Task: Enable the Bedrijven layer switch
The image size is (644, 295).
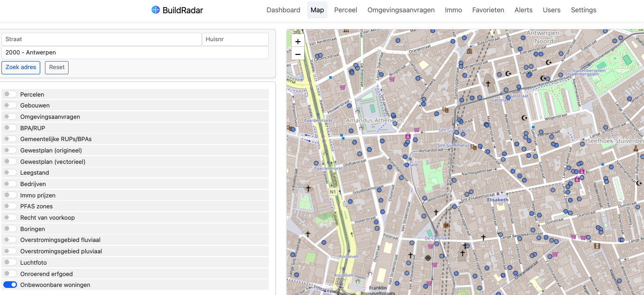Action: pyautogui.click(x=10, y=184)
